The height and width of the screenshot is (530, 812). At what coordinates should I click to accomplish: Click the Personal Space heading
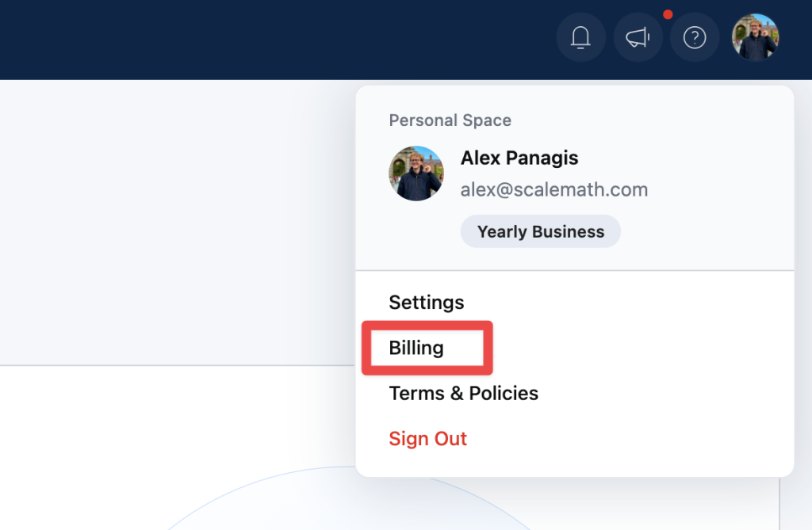point(450,120)
